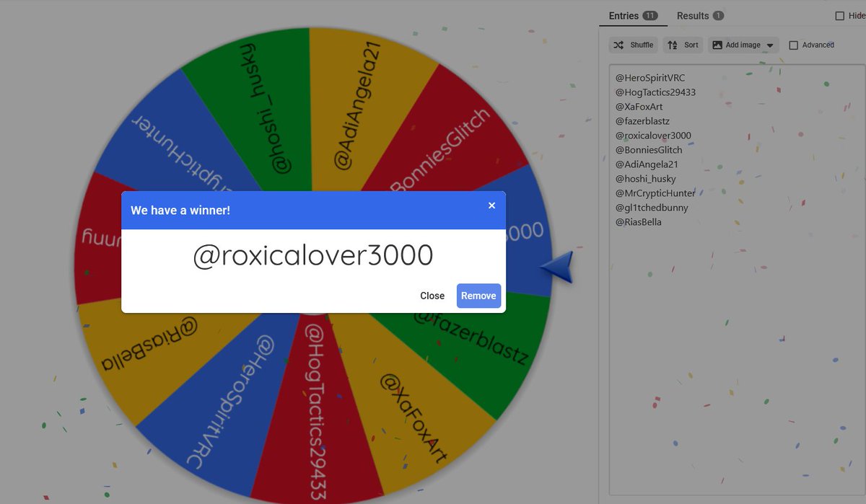Click the @fazerblastz entry in the list
This screenshot has width=866, height=504.
pyautogui.click(x=642, y=121)
